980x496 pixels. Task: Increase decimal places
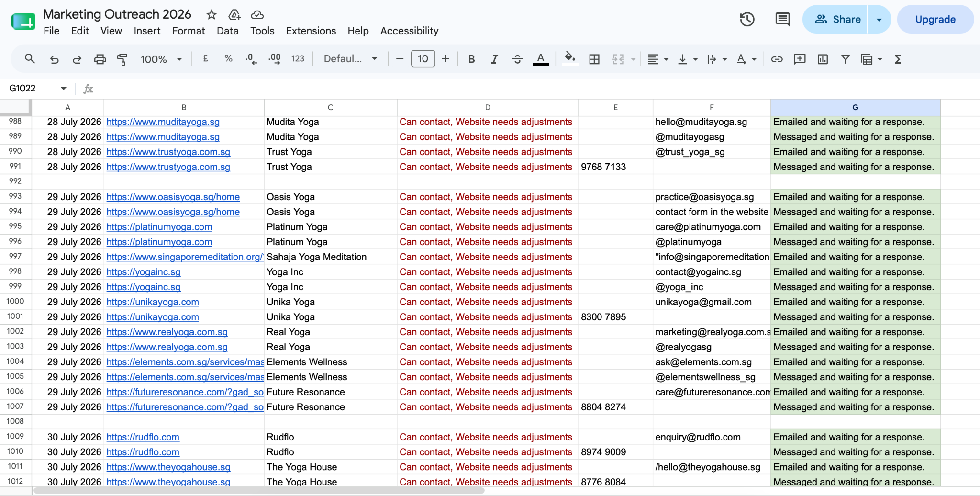[275, 59]
